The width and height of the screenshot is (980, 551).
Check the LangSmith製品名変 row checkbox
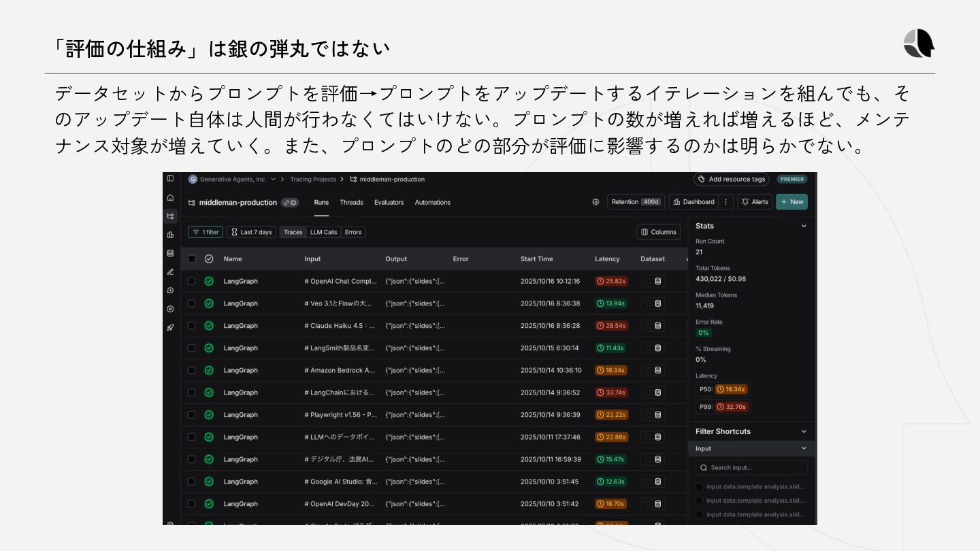click(x=191, y=348)
